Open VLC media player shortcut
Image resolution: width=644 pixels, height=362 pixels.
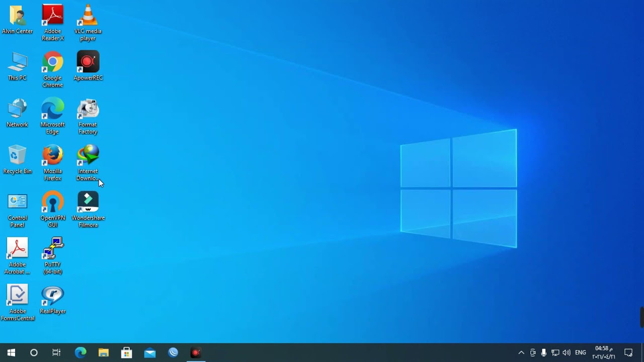pyautogui.click(x=88, y=23)
